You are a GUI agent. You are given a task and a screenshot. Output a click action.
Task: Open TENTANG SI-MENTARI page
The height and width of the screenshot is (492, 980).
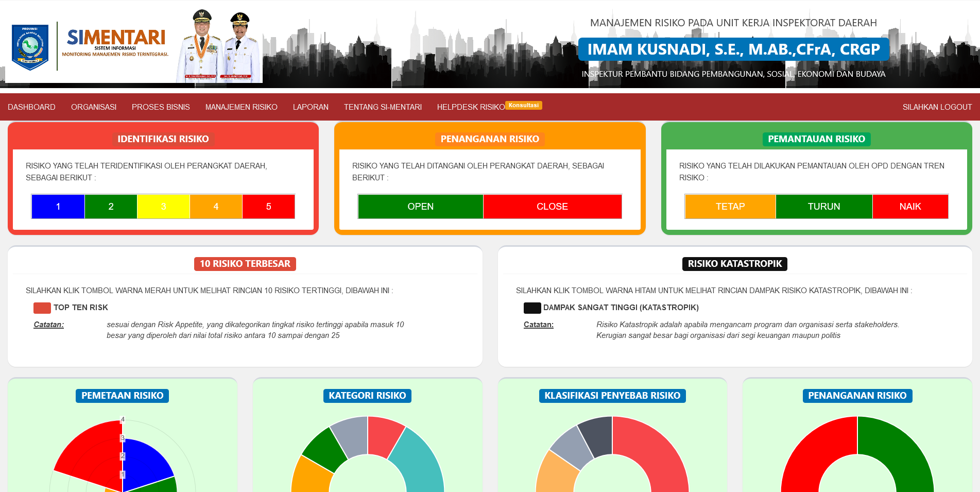pos(383,107)
